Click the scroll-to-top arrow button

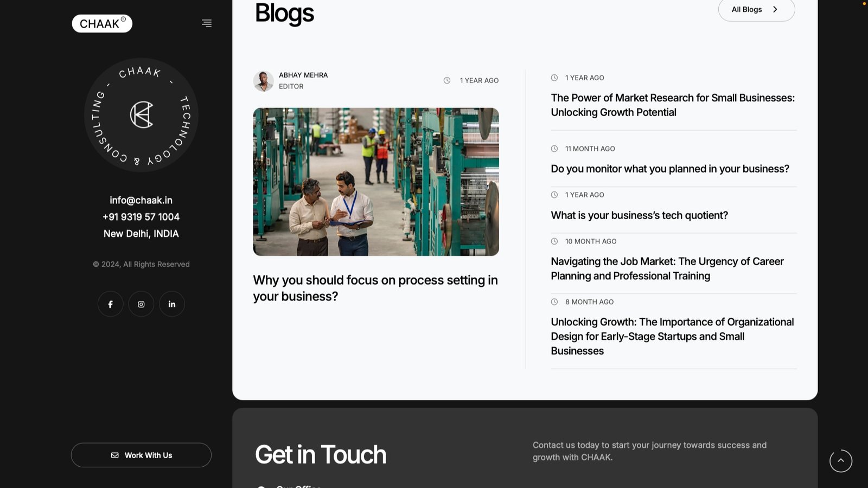pos(840,461)
